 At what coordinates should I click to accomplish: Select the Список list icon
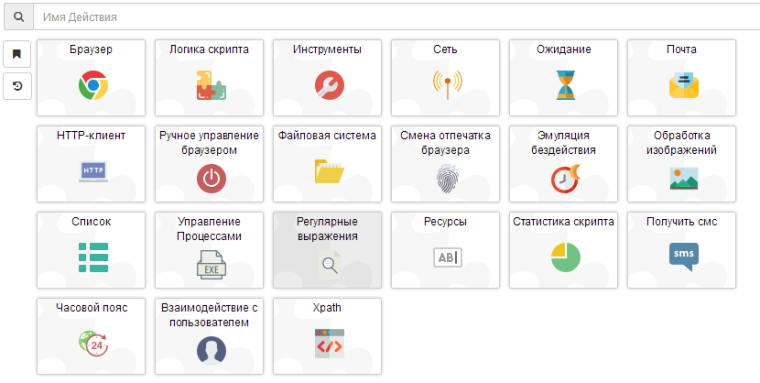93,257
